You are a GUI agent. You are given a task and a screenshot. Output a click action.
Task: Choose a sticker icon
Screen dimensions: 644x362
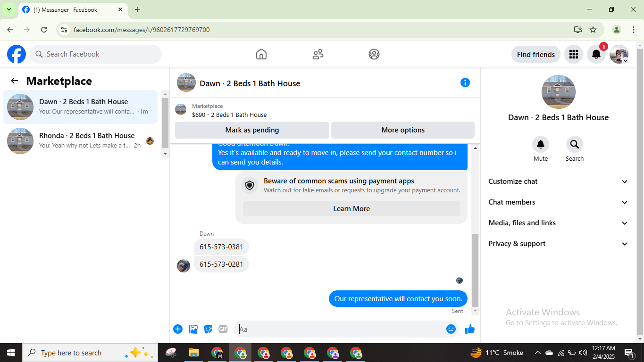pyautogui.click(x=208, y=329)
